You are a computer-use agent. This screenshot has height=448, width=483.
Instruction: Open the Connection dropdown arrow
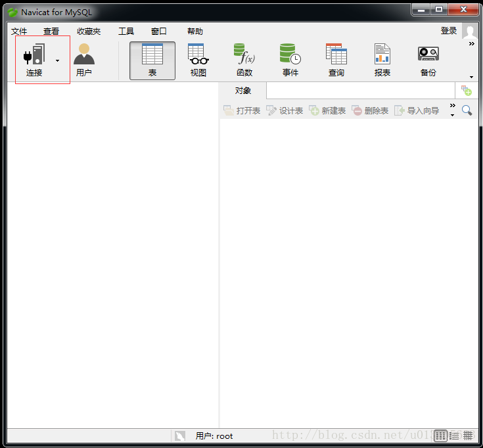pos(57,60)
